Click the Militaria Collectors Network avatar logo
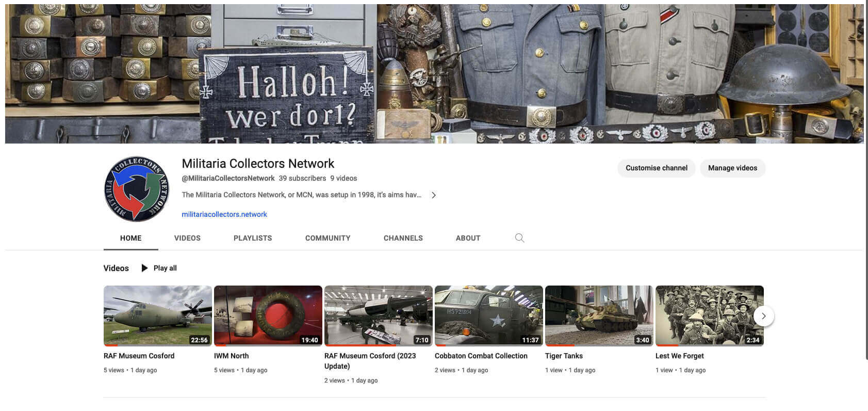This screenshot has height=411, width=868. click(x=137, y=189)
